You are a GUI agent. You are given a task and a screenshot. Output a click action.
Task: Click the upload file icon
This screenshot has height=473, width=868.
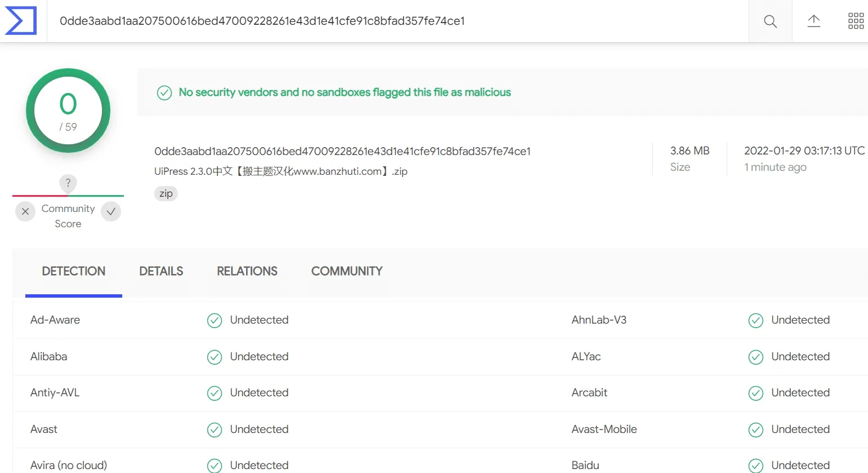(x=813, y=21)
